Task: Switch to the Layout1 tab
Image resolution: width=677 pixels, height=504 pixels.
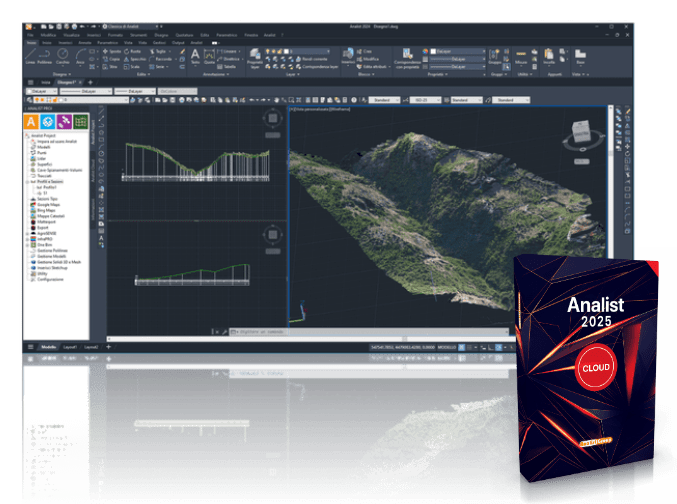Action: 70,346
